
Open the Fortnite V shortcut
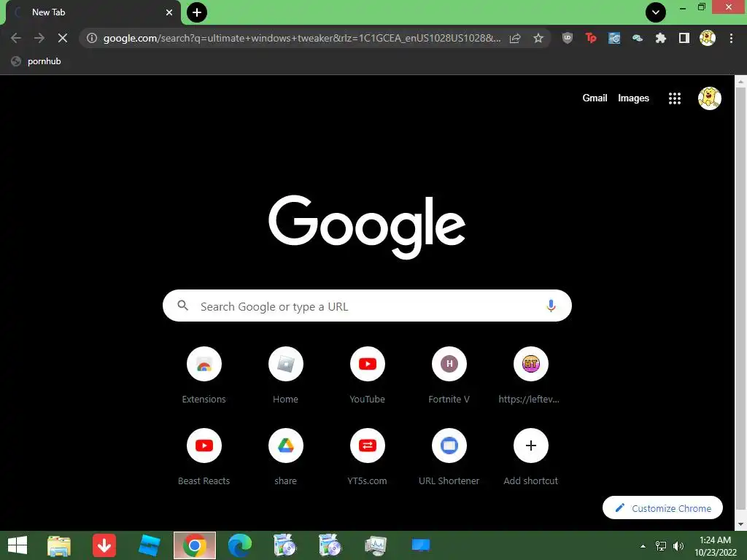click(x=449, y=376)
